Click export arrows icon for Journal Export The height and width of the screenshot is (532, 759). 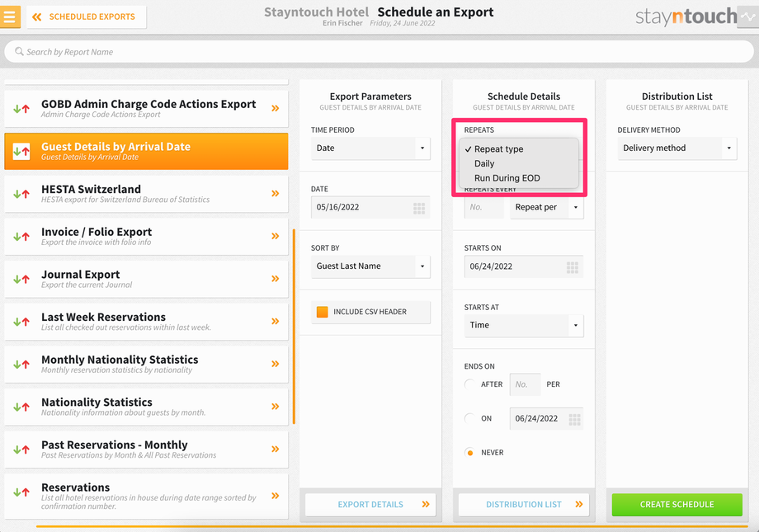21,280
